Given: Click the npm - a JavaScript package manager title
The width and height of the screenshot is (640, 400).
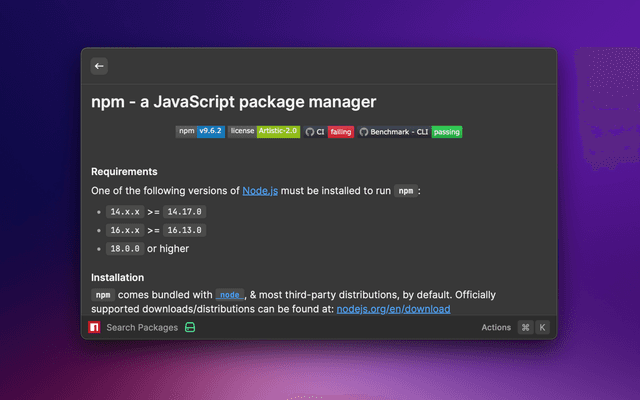Looking at the screenshot, I should pyautogui.click(x=233, y=102).
